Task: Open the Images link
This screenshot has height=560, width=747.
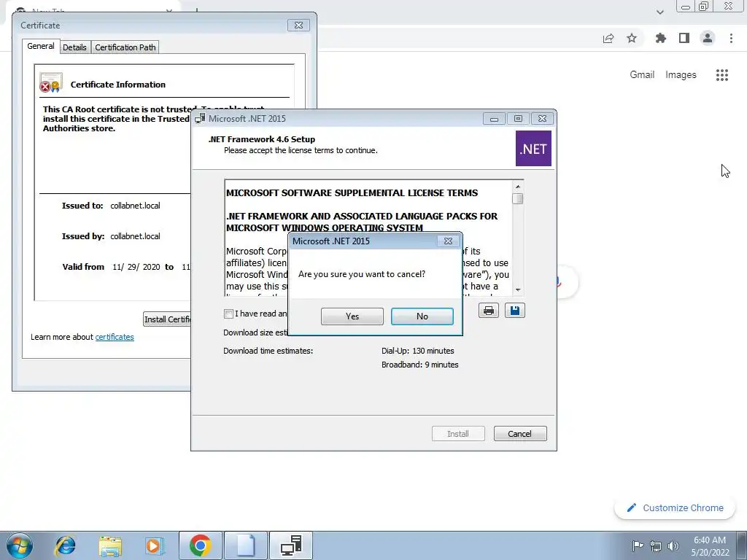Action: 681,75
